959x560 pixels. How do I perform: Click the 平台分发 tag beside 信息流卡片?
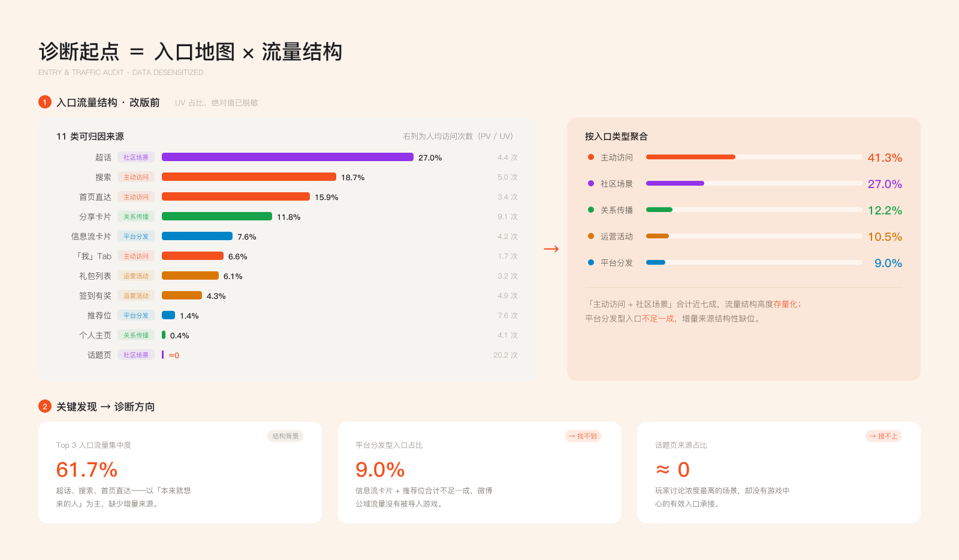pos(136,236)
